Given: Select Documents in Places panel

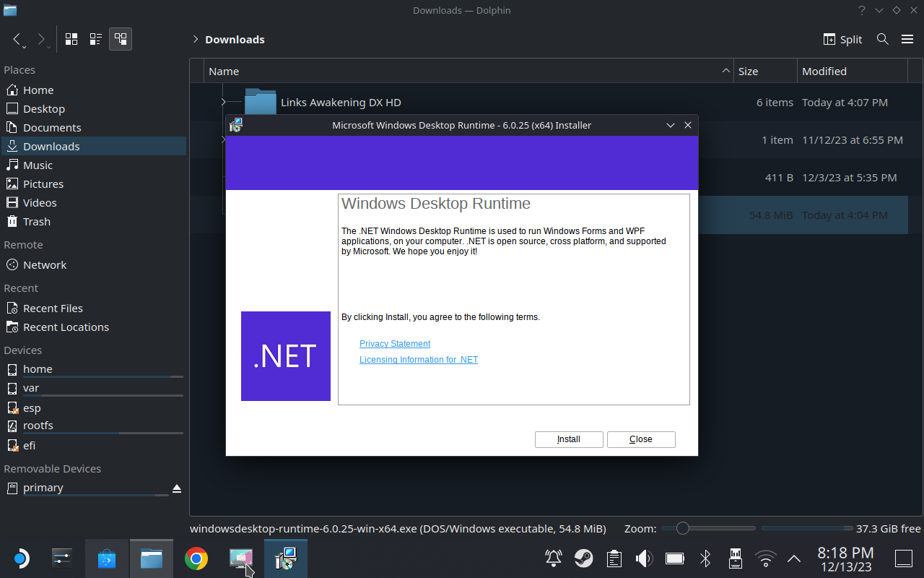Looking at the screenshot, I should (94, 128).
